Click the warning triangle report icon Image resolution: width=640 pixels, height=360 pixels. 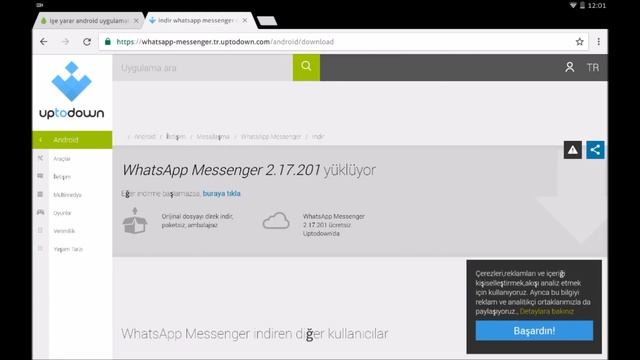click(573, 150)
